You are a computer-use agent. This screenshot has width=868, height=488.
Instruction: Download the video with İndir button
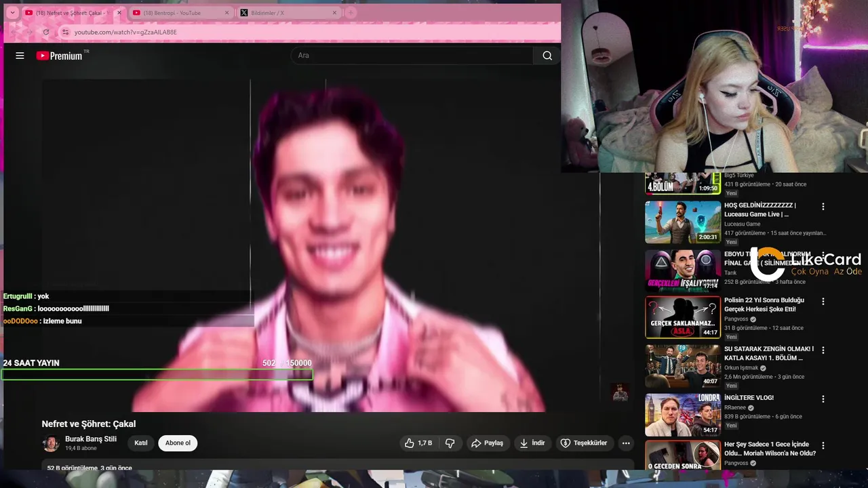(x=532, y=443)
